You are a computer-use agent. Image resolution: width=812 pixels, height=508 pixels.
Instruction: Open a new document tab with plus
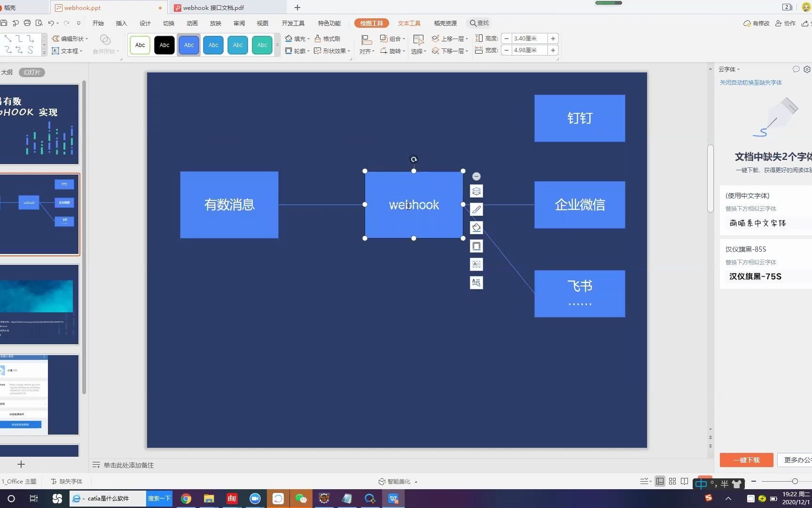297,8
